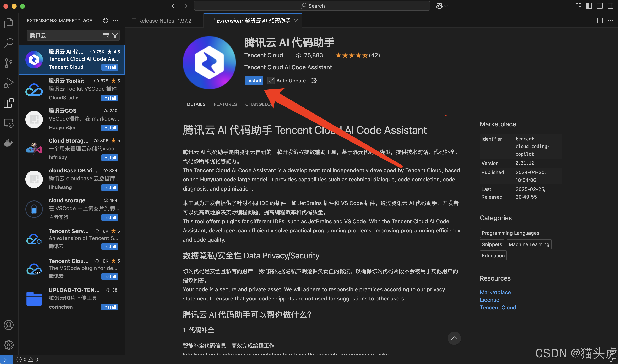
Task: Click the extension settings gear icon
Action: pos(314,81)
